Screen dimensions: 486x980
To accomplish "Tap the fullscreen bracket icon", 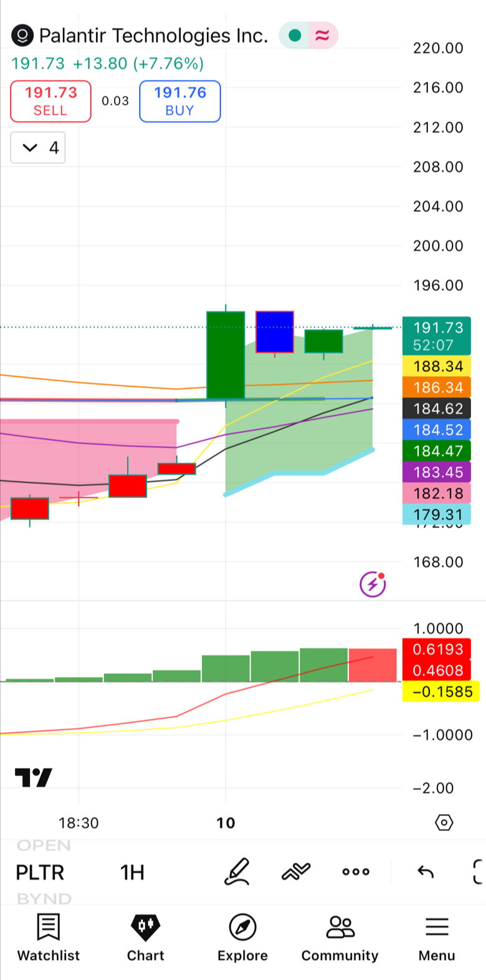I will (x=479, y=872).
